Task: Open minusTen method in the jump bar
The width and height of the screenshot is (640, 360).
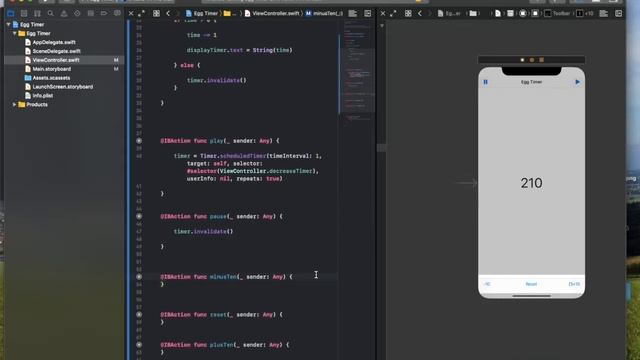Action: pos(324,13)
